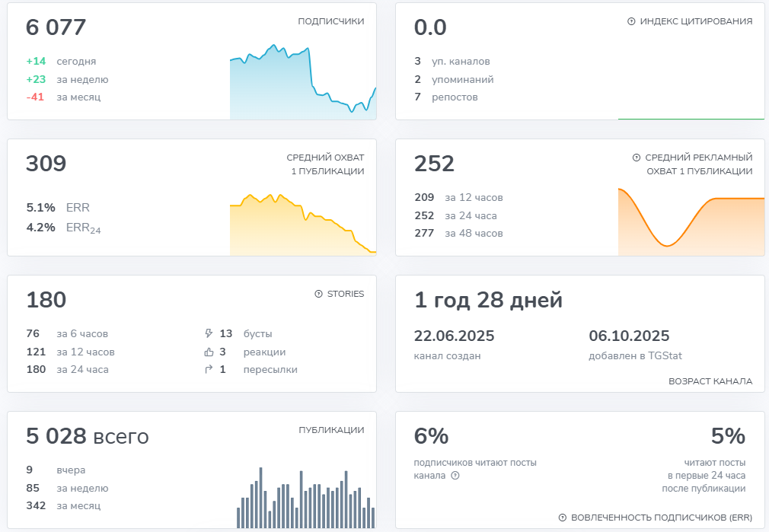
Task: Open the ИНДЕКС ЦИТИРОВАНИЯ heading
Action: click(696, 21)
